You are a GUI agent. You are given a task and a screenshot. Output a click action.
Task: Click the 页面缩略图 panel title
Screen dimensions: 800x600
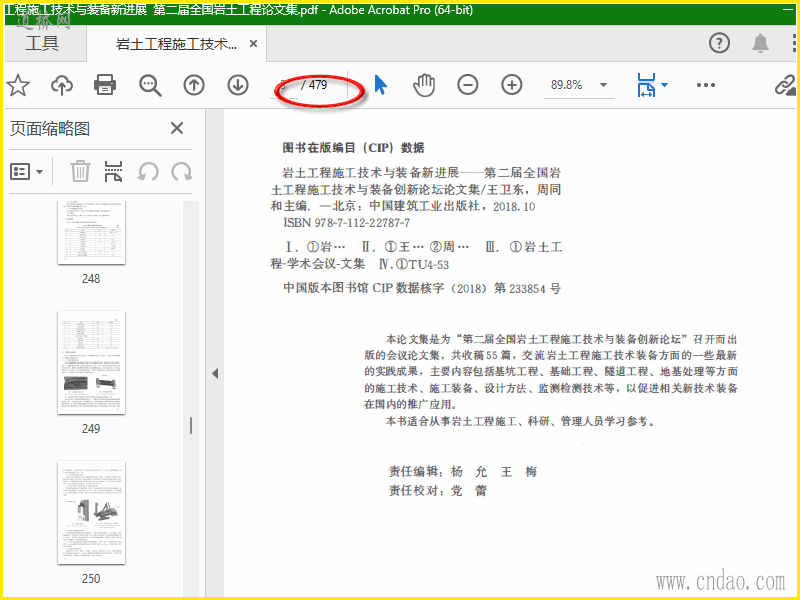click(50, 129)
